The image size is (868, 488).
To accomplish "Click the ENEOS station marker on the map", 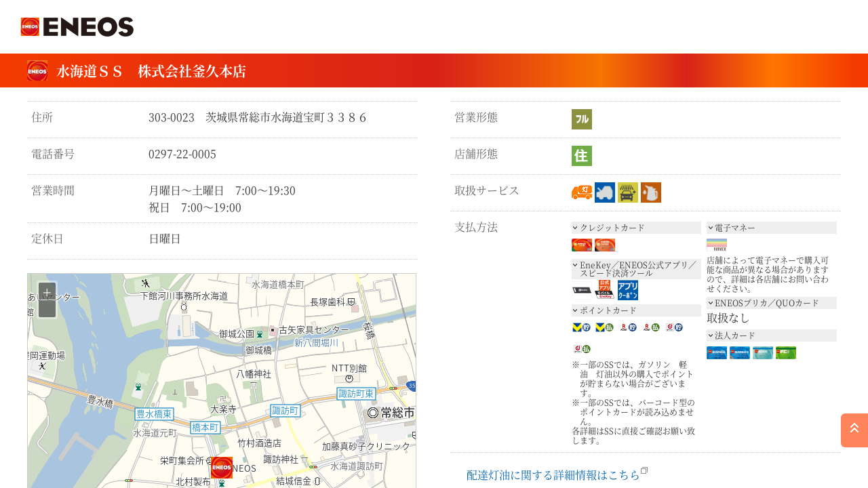I will 222,468.
